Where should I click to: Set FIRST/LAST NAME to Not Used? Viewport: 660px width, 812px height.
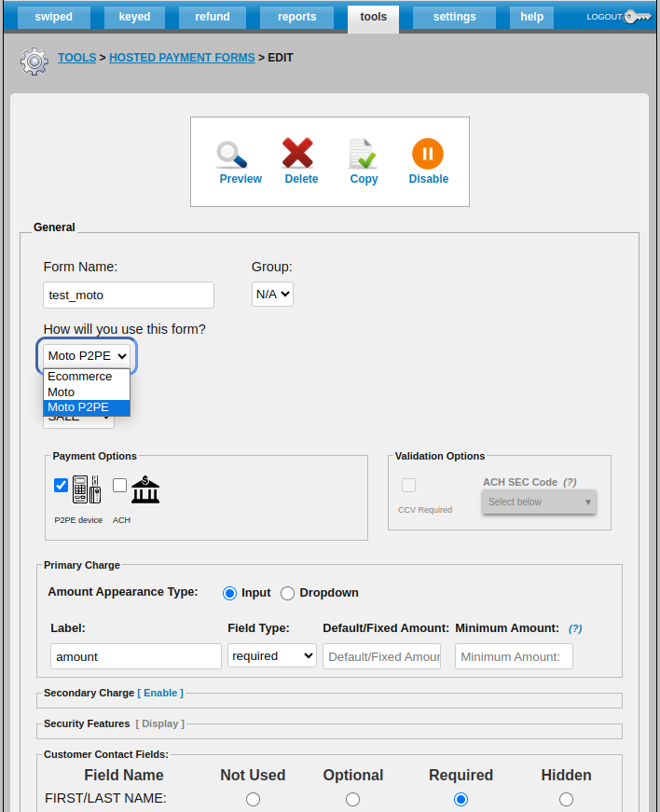(x=254, y=800)
